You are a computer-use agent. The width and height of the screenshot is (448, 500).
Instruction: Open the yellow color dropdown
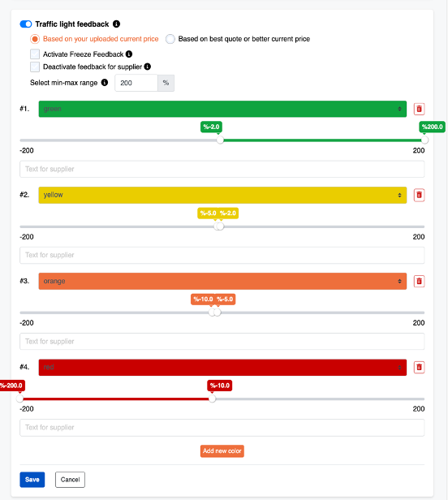(222, 195)
